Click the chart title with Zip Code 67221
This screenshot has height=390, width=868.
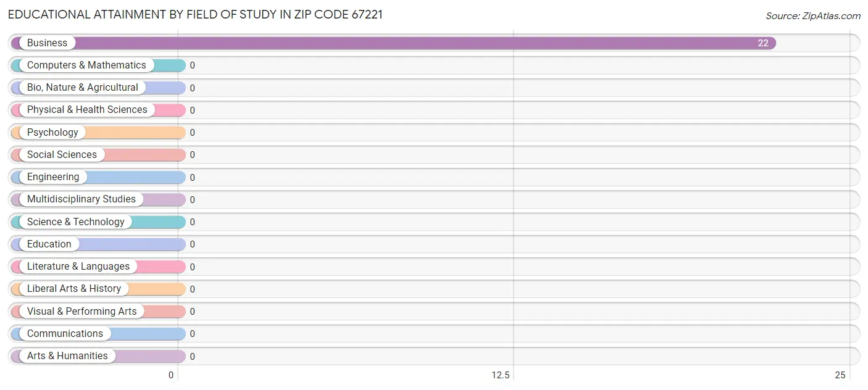pos(195,14)
